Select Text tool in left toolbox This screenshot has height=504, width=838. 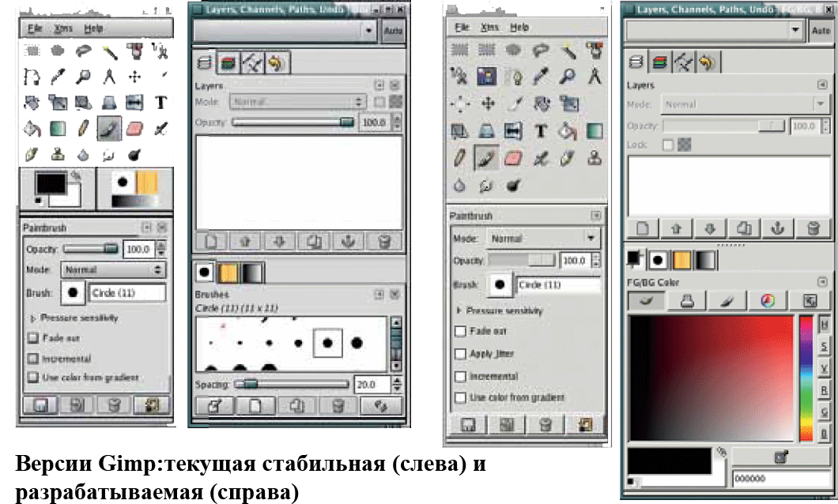click(160, 103)
